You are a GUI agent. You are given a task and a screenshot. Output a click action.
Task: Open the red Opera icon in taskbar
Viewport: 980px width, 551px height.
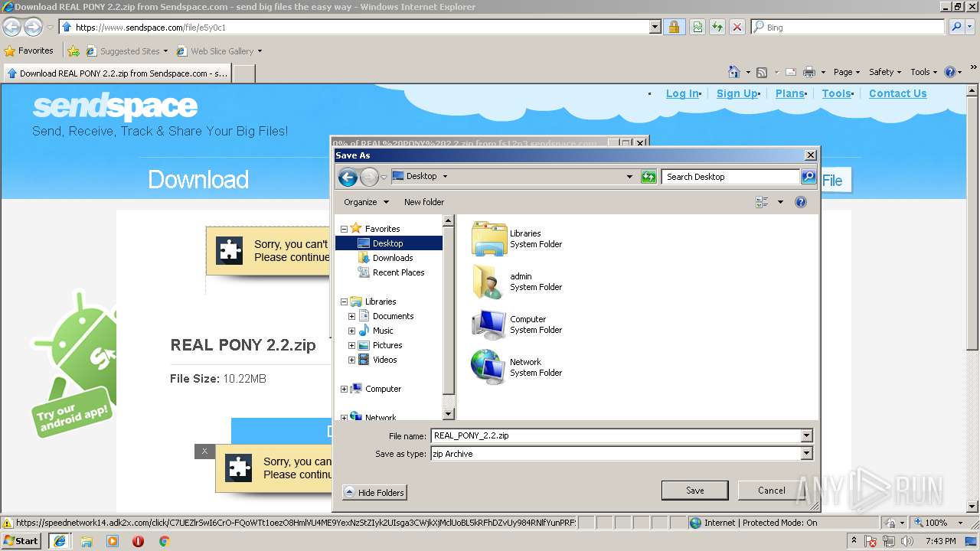(x=139, y=541)
